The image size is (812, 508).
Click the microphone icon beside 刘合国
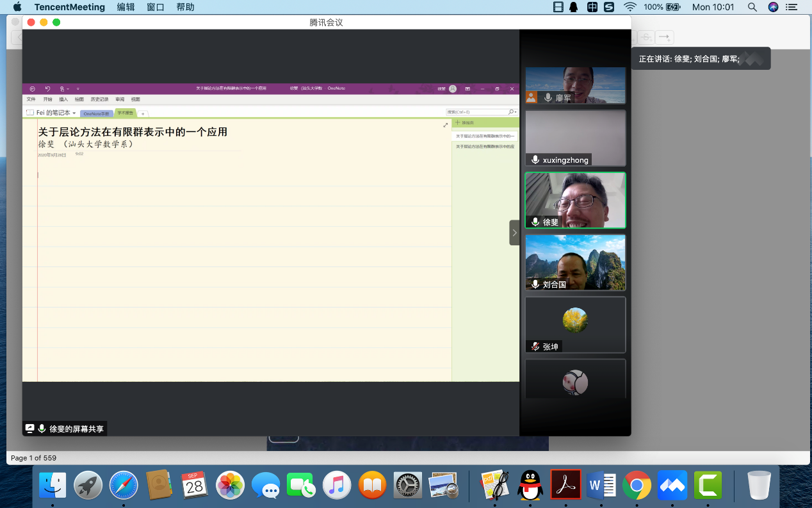coord(535,284)
